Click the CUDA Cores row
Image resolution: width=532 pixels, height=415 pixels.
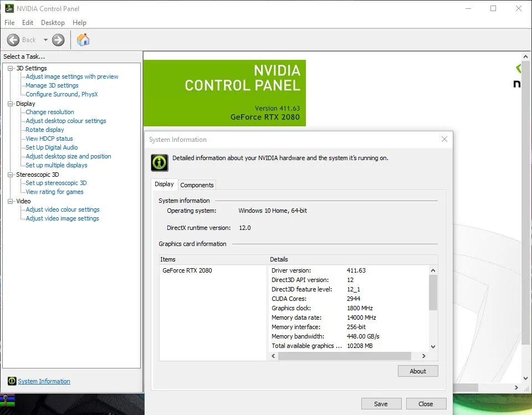click(x=349, y=299)
